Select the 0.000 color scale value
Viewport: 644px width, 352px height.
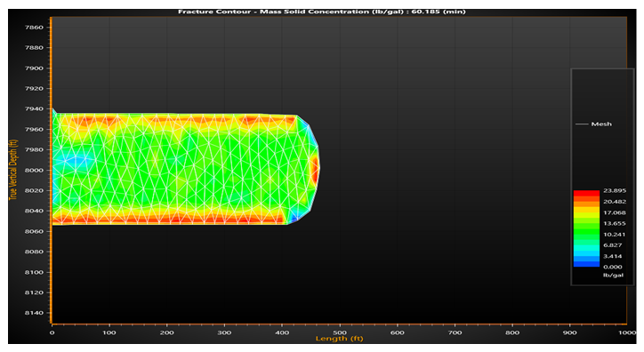click(612, 267)
